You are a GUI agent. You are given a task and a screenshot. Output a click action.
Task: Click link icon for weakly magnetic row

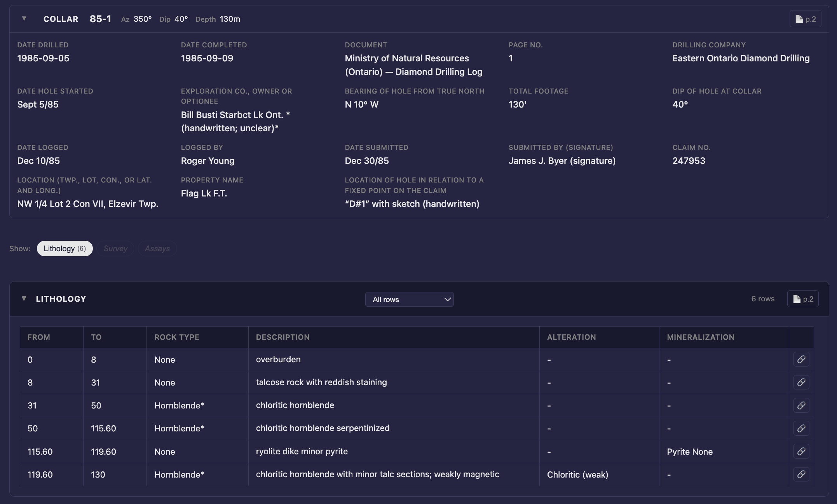point(801,474)
